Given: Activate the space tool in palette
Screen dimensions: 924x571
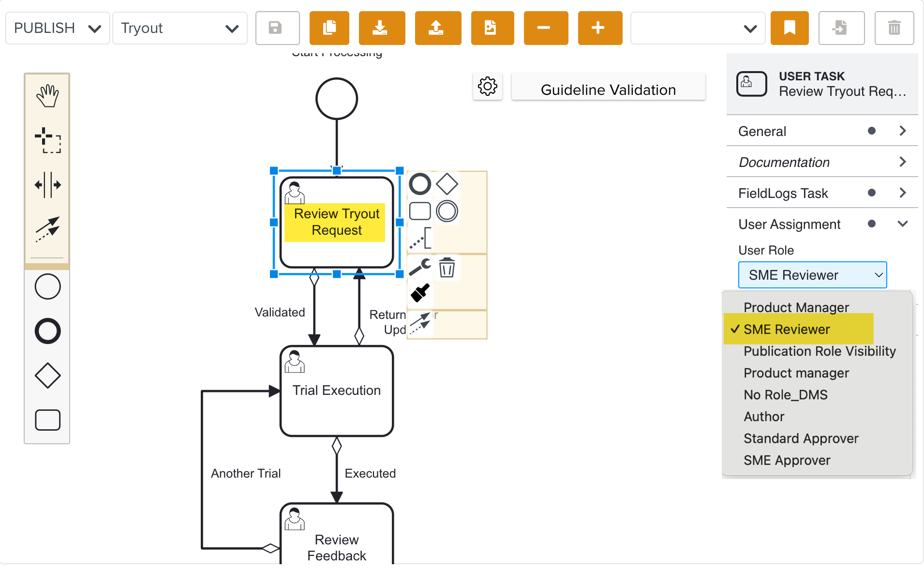Looking at the screenshot, I should [47, 185].
